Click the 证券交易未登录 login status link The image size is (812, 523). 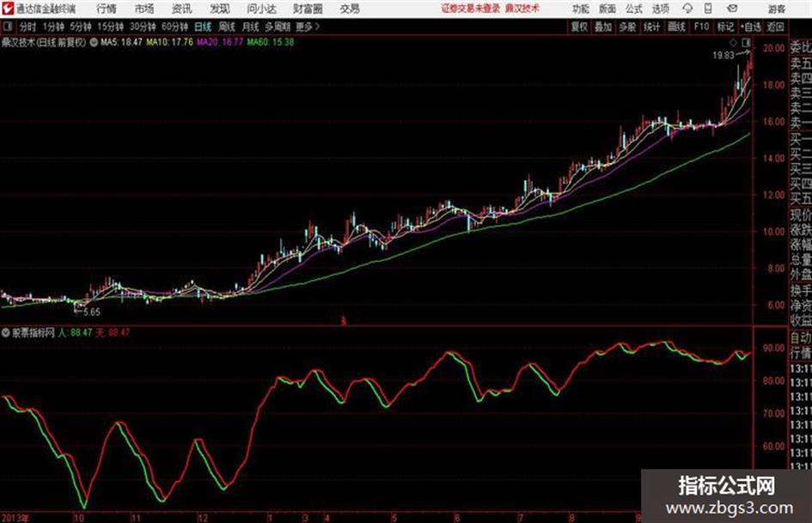pos(471,9)
